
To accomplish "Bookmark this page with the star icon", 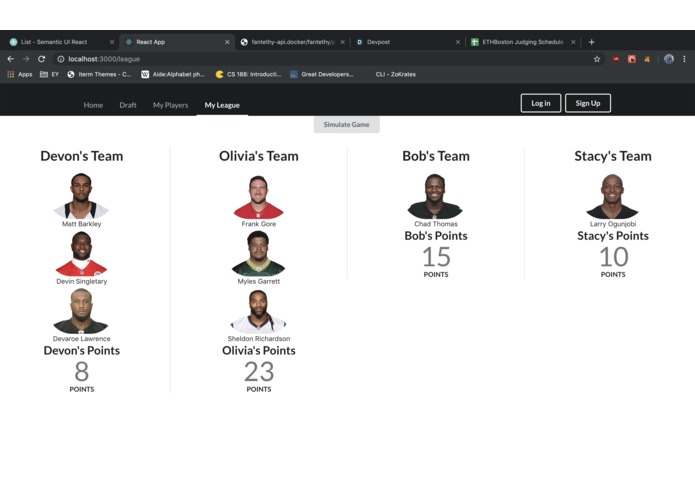I will [x=597, y=59].
